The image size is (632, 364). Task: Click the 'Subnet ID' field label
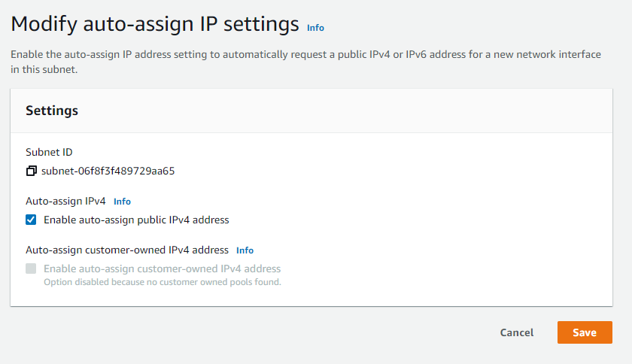click(49, 152)
